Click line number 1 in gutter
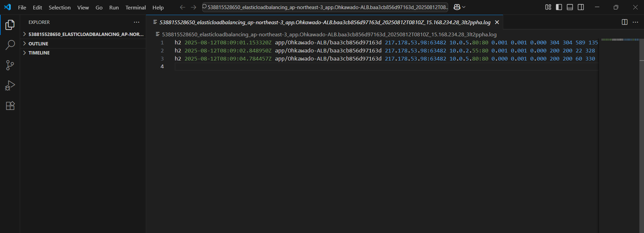Image resolution: width=644 pixels, height=233 pixels. 162,43
